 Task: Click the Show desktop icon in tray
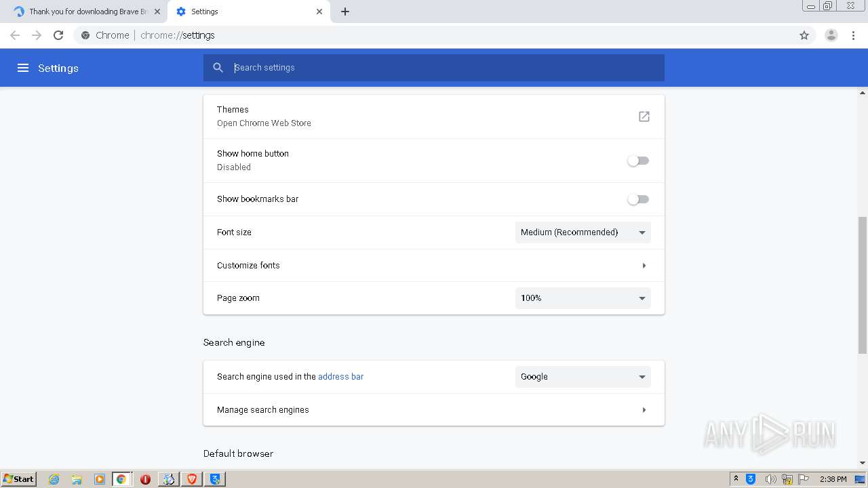click(x=860, y=479)
